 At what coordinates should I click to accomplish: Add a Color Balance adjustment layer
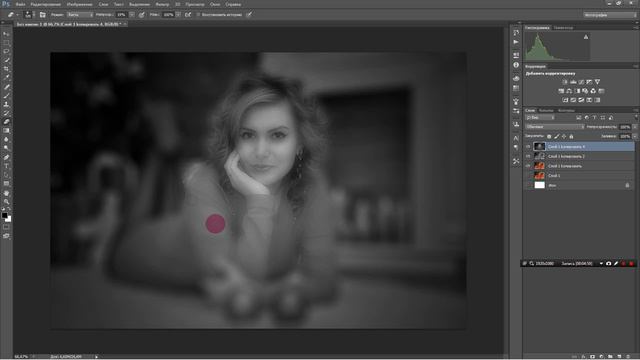coord(569,91)
